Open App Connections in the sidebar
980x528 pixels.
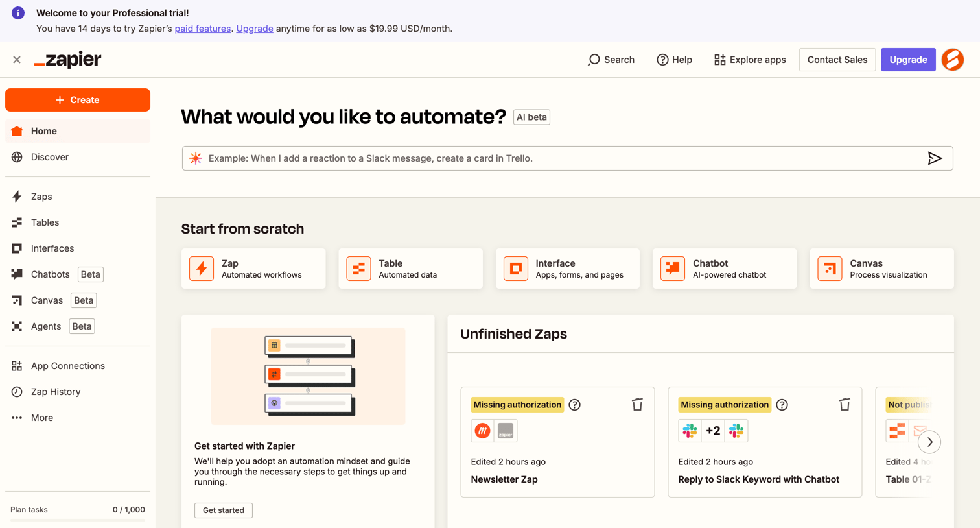78,366
